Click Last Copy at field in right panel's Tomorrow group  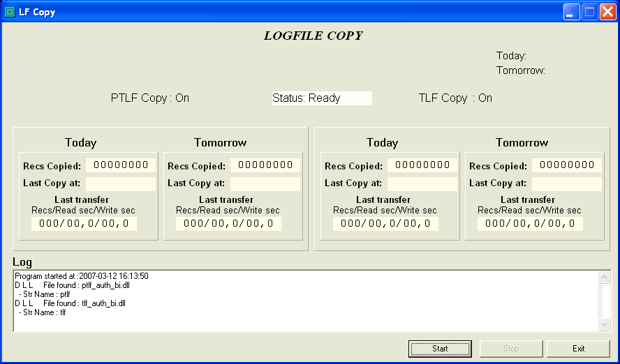tap(567, 184)
